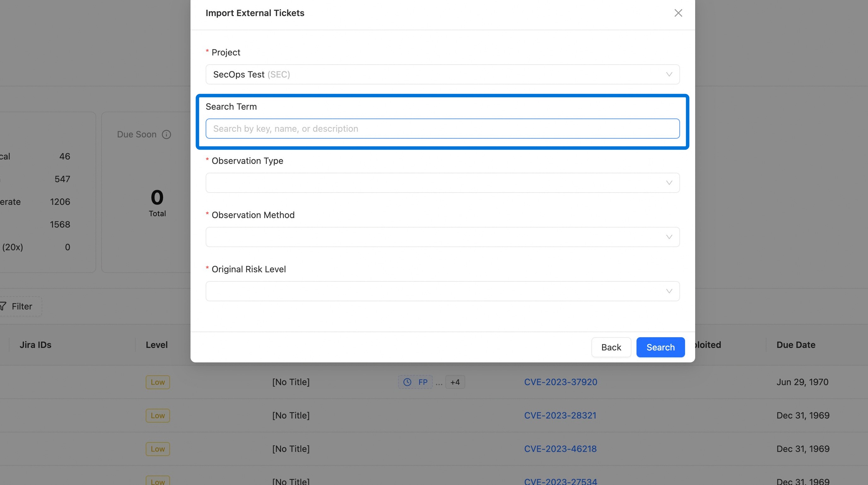Click the Due Date column header
This screenshot has width=868, height=485.
click(796, 345)
